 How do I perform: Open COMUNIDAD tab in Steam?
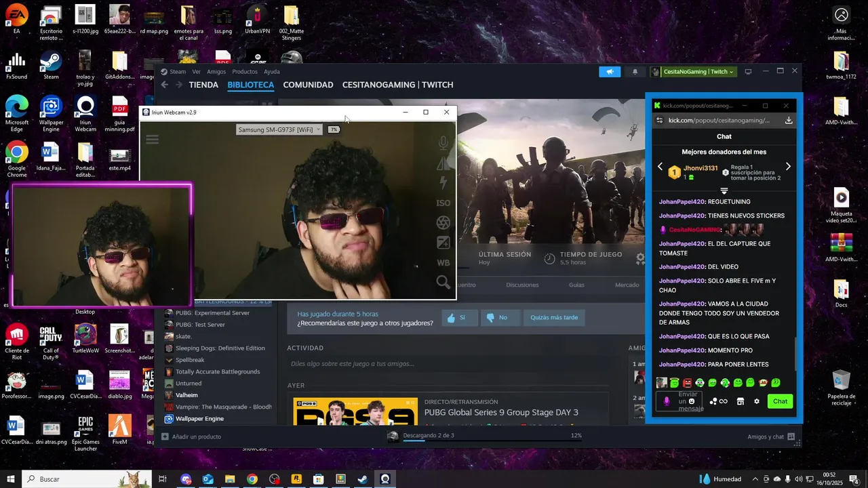[x=308, y=85]
